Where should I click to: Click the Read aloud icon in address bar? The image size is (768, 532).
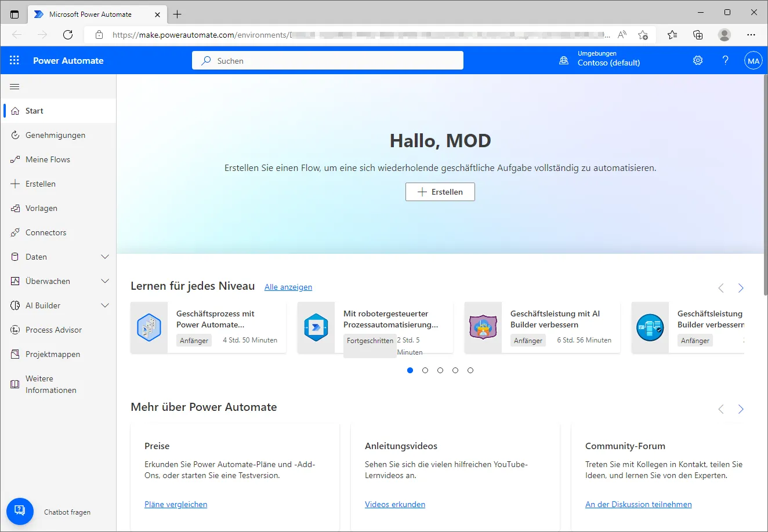(x=622, y=35)
